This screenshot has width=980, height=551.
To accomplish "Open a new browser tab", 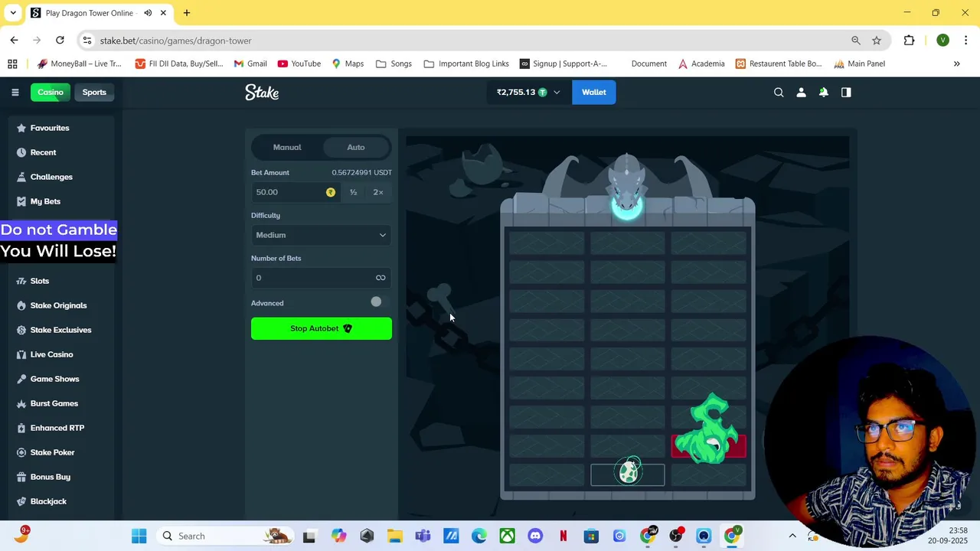I will point(187,13).
